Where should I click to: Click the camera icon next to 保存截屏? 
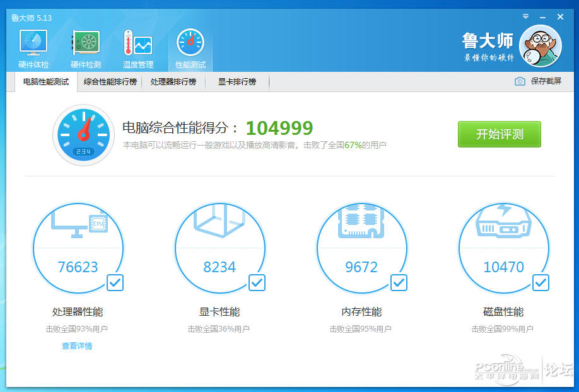tap(520, 81)
